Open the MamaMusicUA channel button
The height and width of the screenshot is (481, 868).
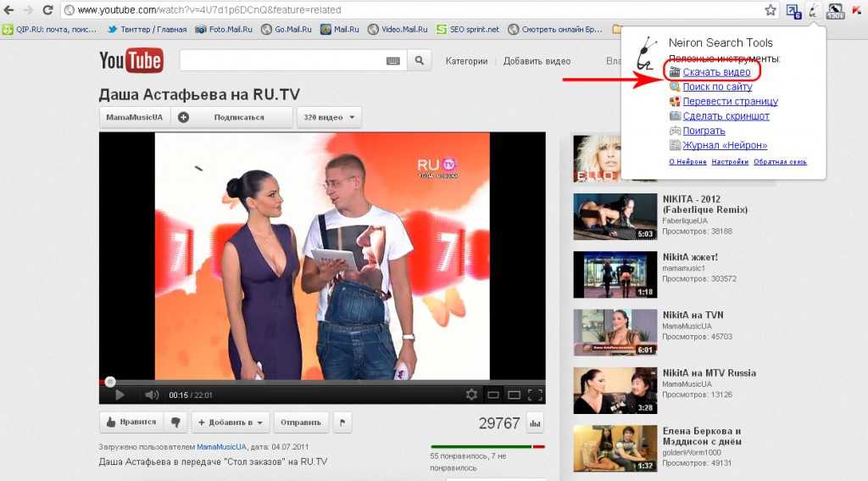[135, 117]
